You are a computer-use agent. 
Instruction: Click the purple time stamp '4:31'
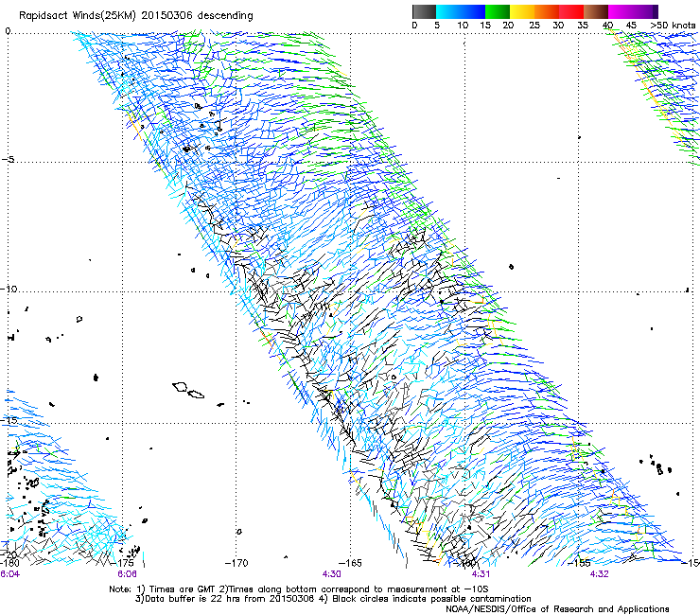481,574
